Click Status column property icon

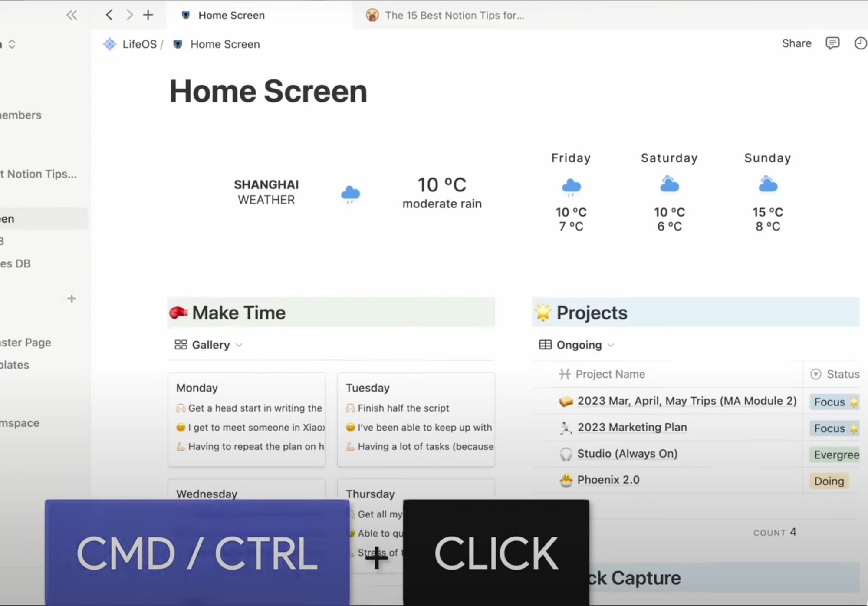(x=815, y=374)
